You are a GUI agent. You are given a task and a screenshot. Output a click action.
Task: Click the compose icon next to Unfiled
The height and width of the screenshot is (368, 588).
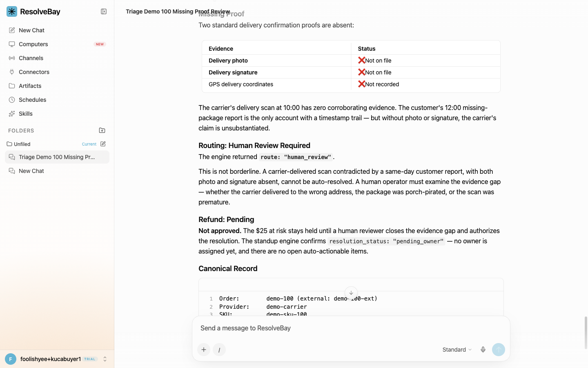point(103,144)
